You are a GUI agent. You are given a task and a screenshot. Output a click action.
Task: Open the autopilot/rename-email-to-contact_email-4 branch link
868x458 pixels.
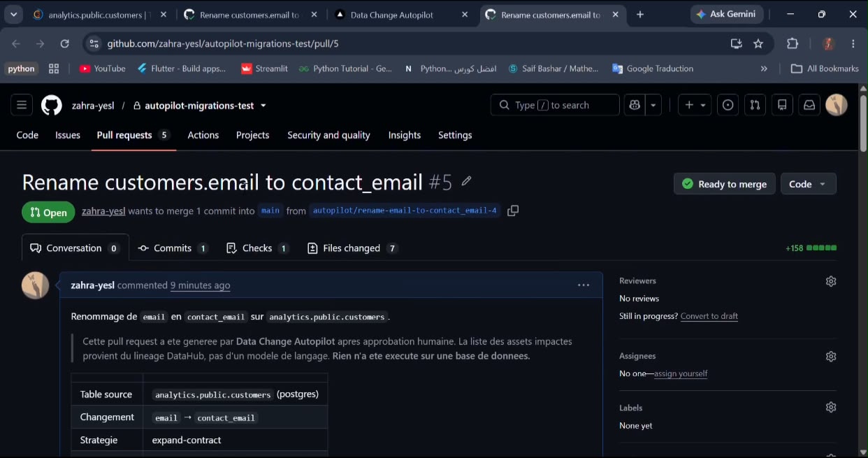pyautogui.click(x=405, y=210)
